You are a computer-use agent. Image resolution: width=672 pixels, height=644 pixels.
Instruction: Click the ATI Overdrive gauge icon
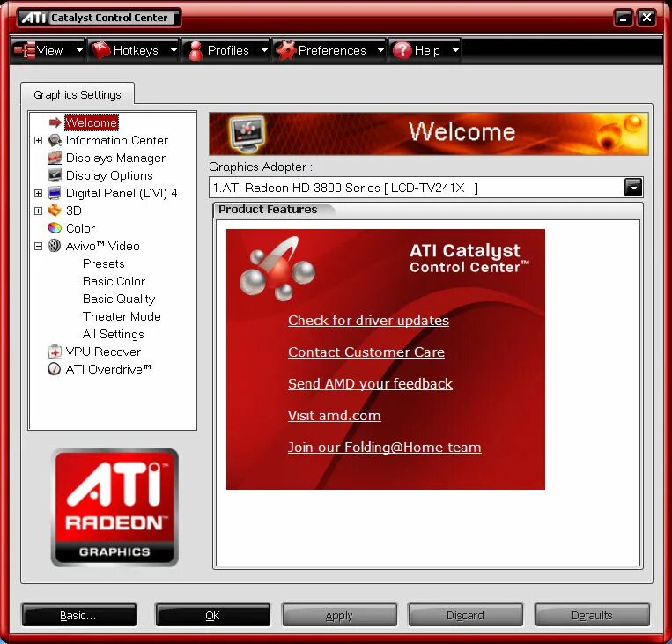pos(55,369)
